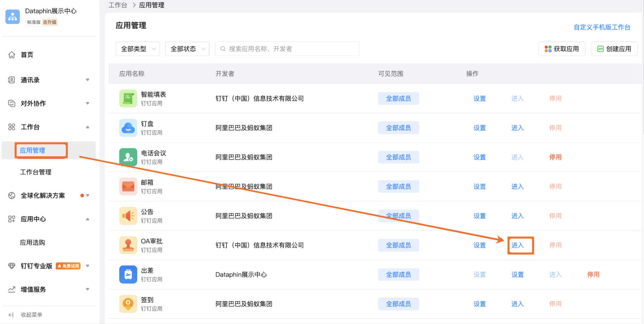The height and width of the screenshot is (324, 644).
Task: Expand the 增值服务 menu arrow
Action: tap(88, 289)
